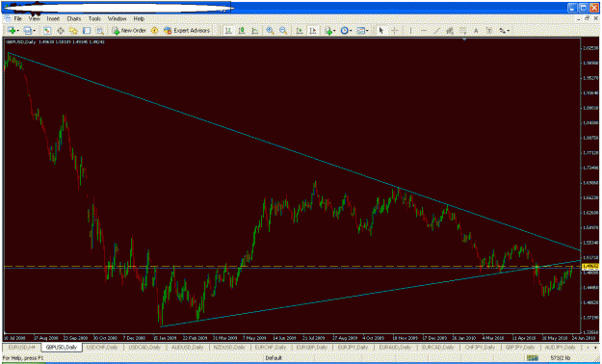Click the New Order button
The height and width of the screenshot is (364, 602).
pyautogui.click(x=129, y=31)
